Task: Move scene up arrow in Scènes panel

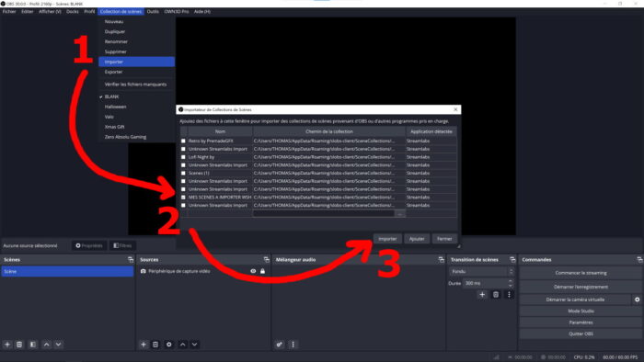Action: pyautogui.click(x=46, y=345)
